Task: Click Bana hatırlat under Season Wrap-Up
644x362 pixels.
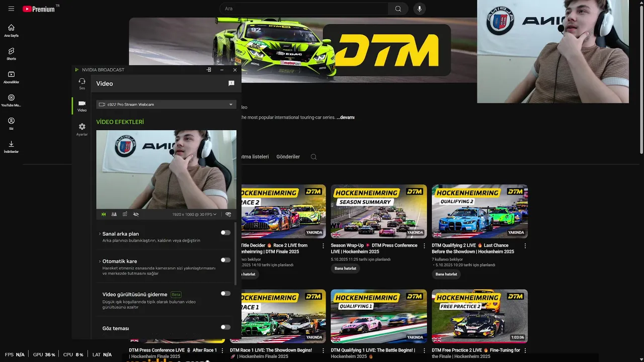Action: click(x=345, y=268)
